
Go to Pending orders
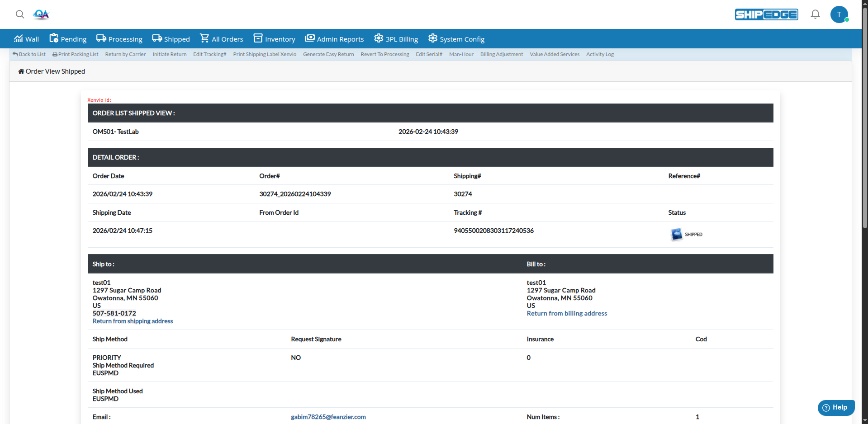tap(68, 39)
